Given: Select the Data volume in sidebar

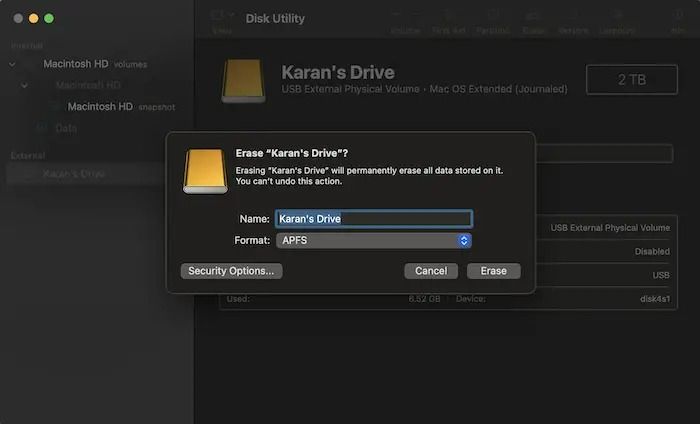Looking at the screenshot, I should click(x=66, y=129).
